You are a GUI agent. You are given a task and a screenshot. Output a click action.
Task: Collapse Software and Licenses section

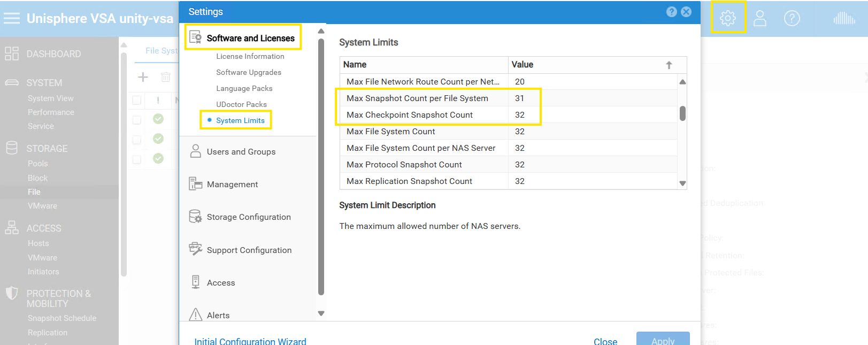pos(250,38)
